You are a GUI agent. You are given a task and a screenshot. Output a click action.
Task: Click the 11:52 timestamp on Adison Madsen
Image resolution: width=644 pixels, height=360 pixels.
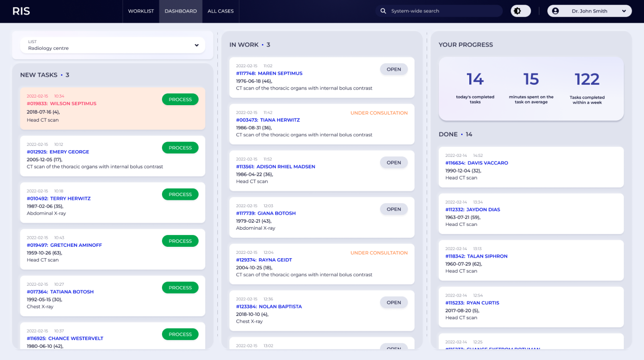point(268,159)
